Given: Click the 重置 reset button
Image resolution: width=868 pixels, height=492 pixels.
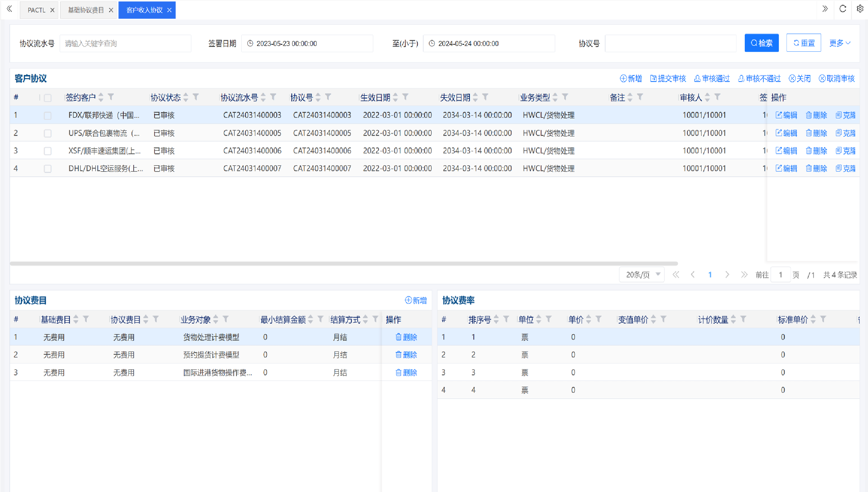Looking at the screenshot, I should [x=804, y=43].
